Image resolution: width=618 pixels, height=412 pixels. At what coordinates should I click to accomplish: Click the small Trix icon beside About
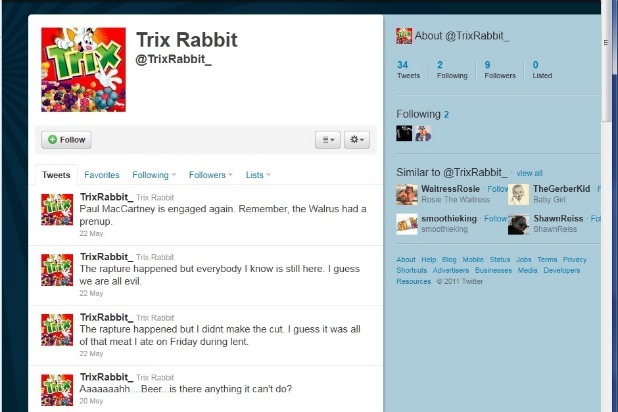(x=404, y=36)
